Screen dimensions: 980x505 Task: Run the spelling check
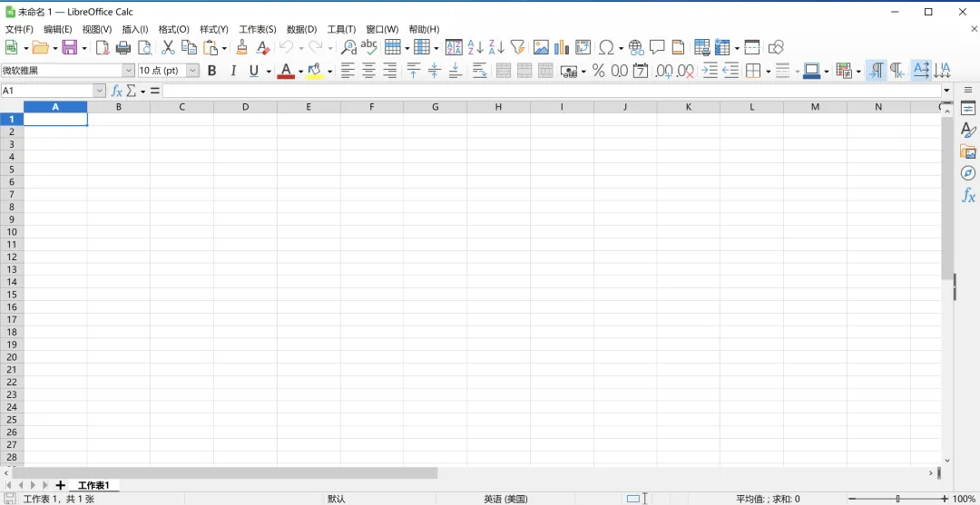point(369,46)
